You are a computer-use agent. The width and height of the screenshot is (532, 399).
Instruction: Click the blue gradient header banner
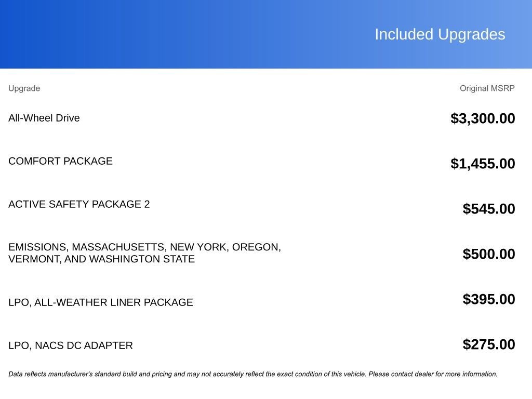click(266, 34)
